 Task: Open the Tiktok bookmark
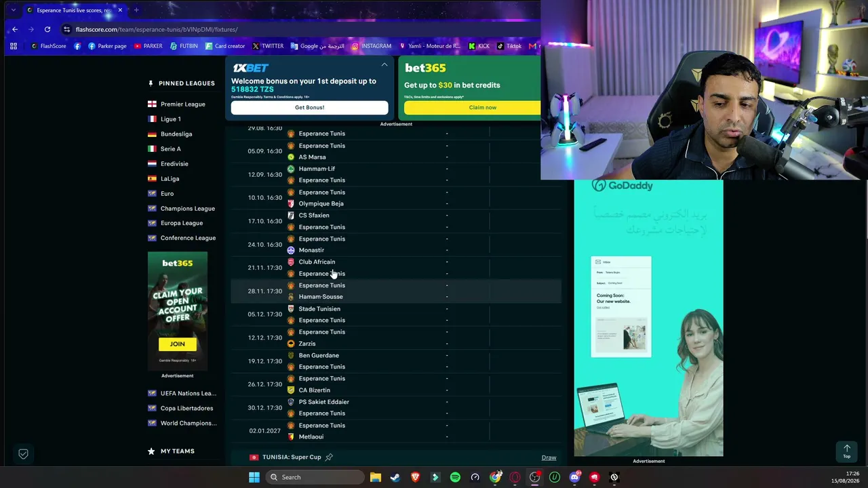pyautogui.click(x=509, y=46)
